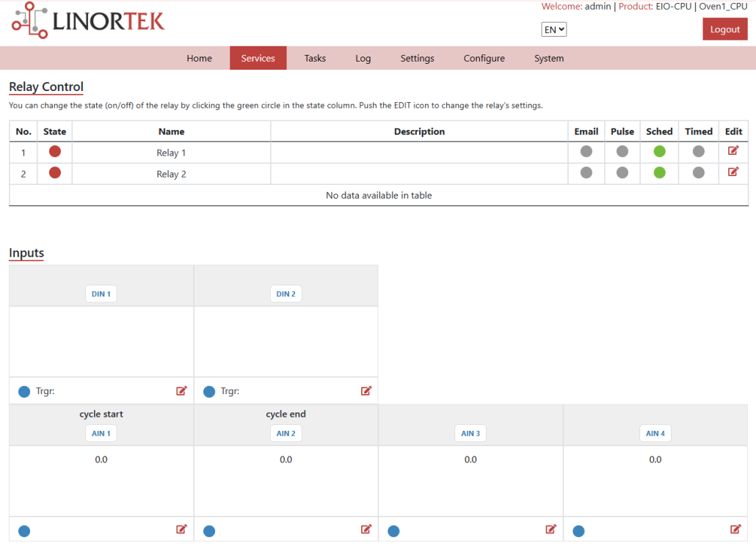Click Relay 2 Email indicator
The width and height of the screenshot is (756, 546).
click(x=586, y=172)
